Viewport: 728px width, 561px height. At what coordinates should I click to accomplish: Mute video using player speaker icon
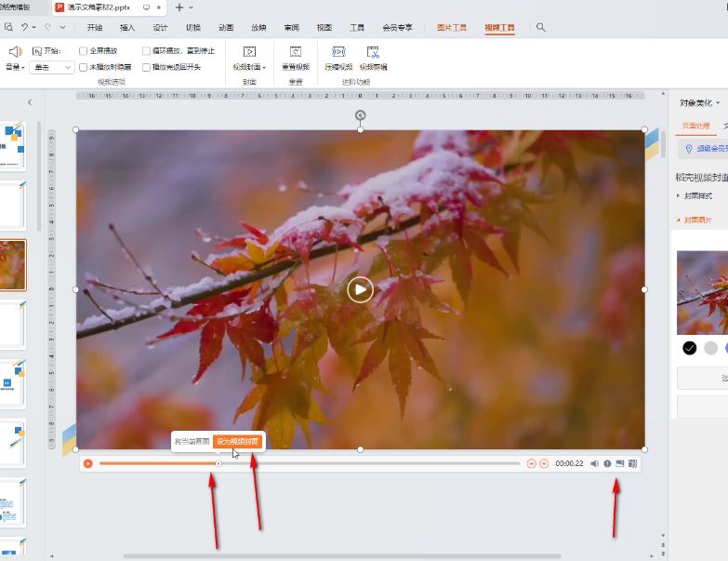point(594,463)
